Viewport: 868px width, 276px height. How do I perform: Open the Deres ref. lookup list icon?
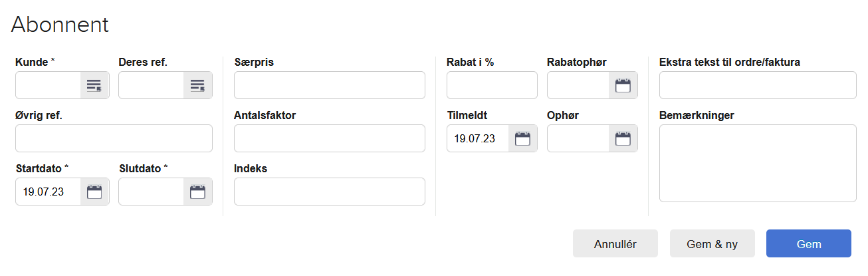[197, 85]
